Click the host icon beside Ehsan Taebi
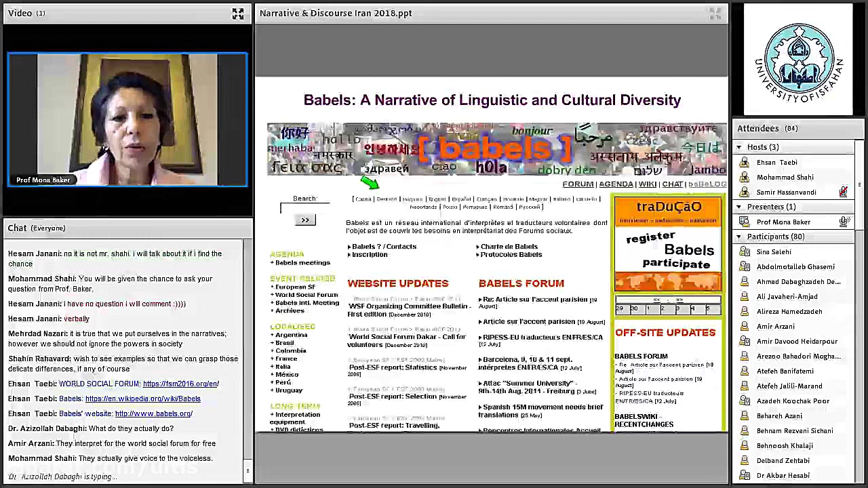 click(745, 163)
